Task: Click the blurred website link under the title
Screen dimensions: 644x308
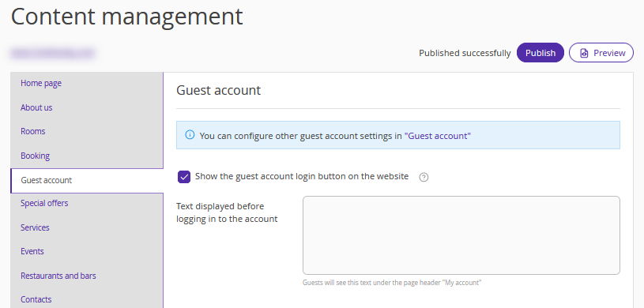Action: (53, 53)
